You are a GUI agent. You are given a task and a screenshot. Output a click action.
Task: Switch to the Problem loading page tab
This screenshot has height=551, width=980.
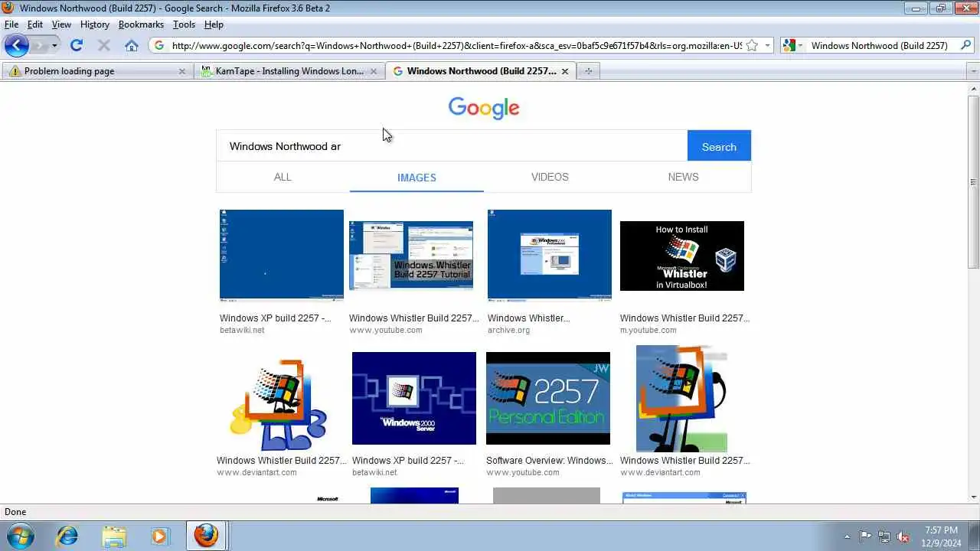tap(97, 71)
